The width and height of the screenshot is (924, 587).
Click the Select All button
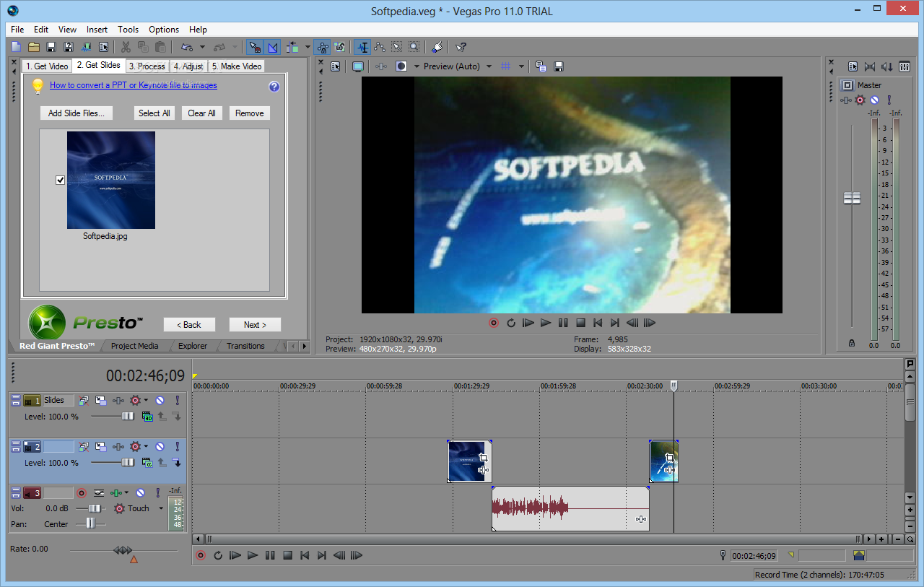pos(154,113)
